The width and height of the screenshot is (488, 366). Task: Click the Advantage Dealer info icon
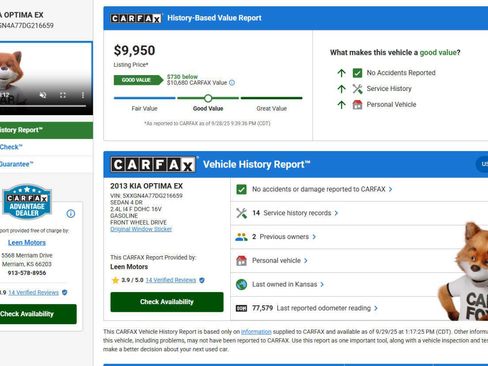[x=71, y=214]
